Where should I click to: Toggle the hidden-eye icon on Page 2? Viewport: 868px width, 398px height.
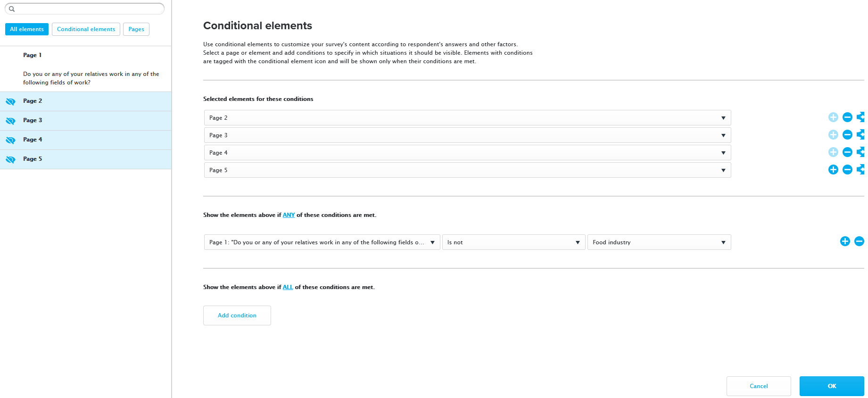point(10,101)
